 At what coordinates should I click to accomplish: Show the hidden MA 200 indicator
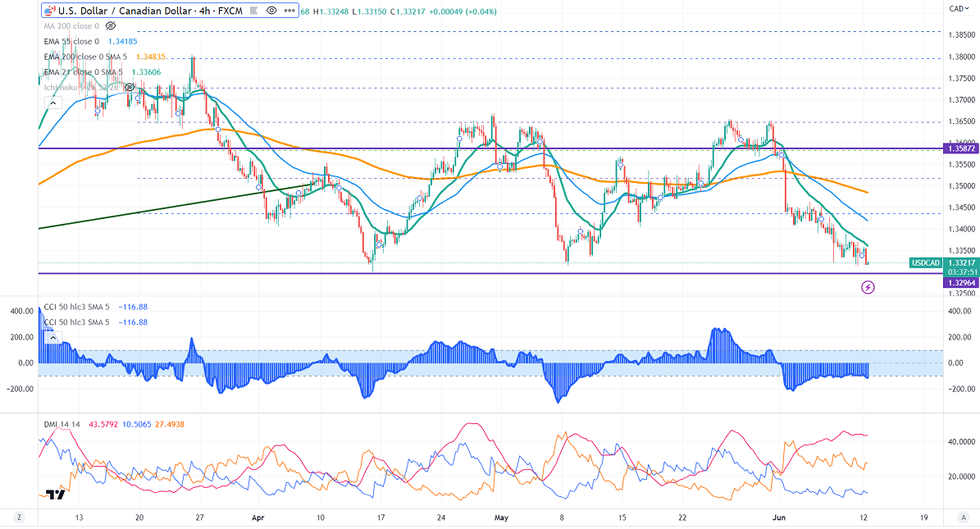[111, 26]
